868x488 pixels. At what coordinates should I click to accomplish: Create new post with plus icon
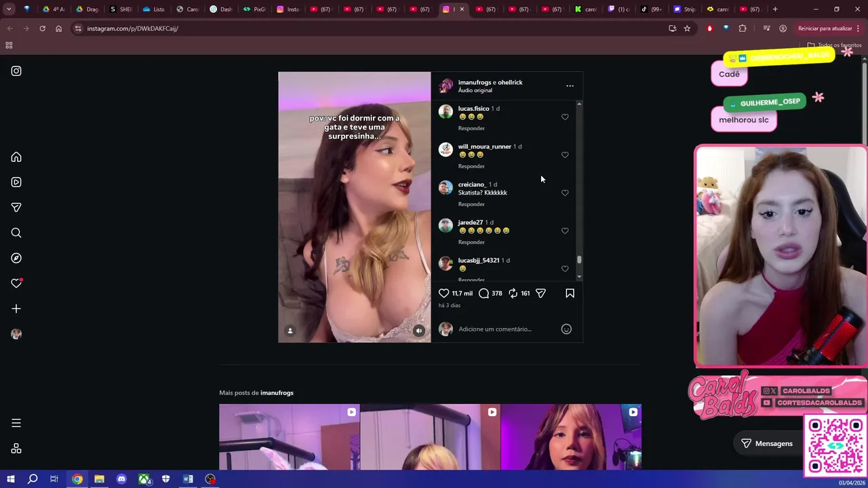coord(16,309)
